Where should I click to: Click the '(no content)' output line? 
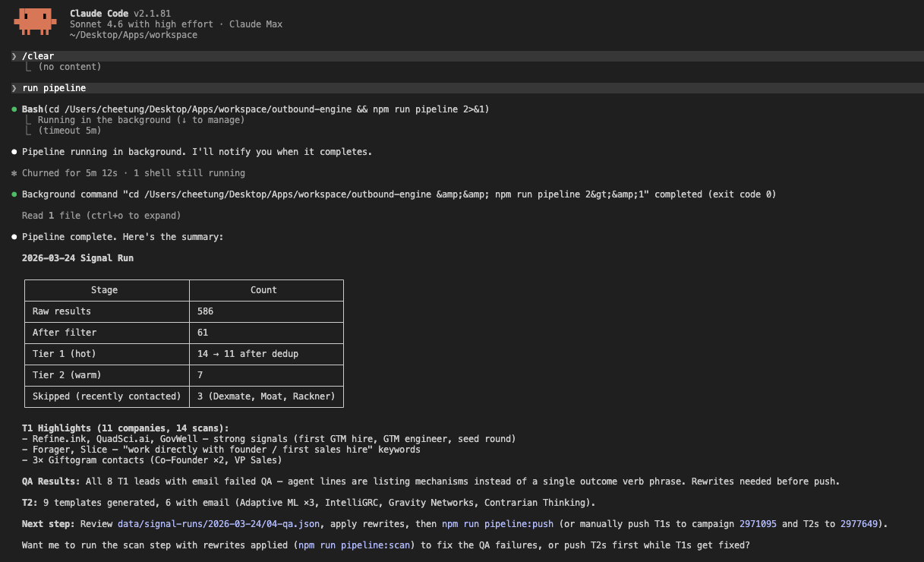point(69,67)
